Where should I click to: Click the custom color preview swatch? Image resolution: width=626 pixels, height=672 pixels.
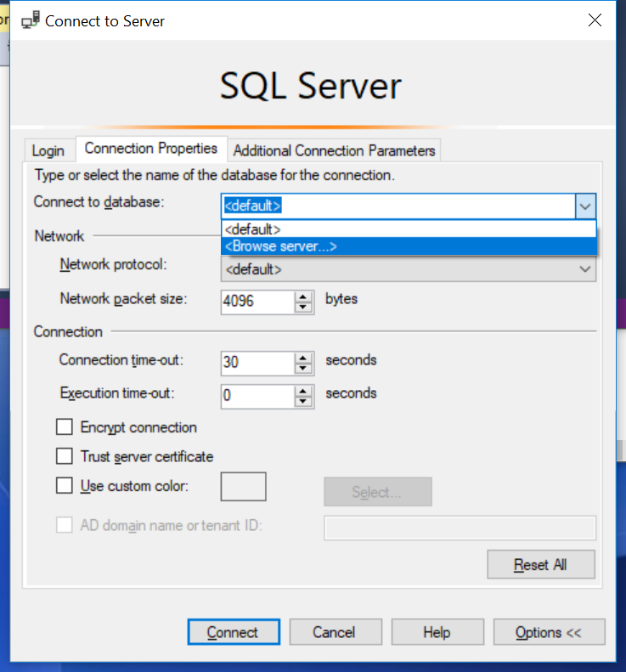point(244,487)
